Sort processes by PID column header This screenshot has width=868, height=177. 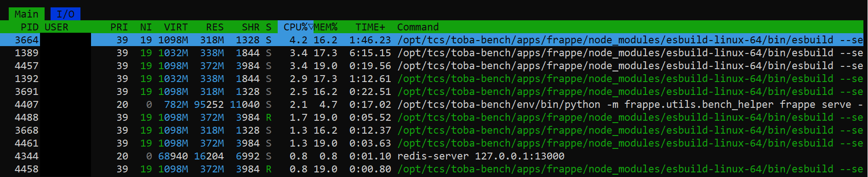pyautogui.click(x=29, y=27)
